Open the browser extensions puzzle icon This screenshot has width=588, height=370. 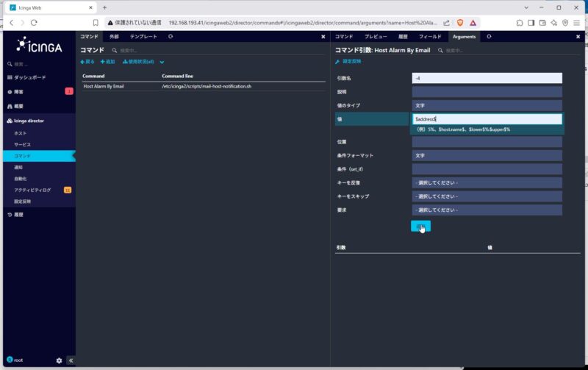[520, 23]
